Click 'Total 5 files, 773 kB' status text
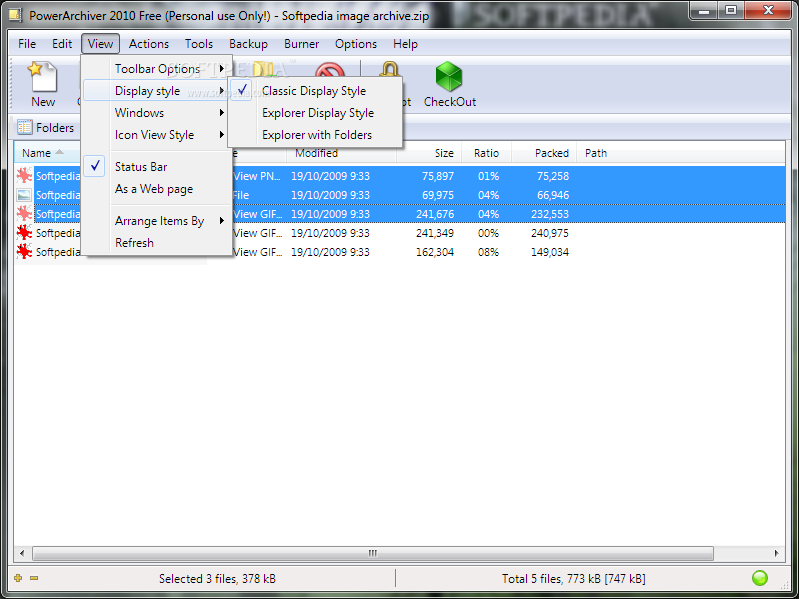The image size is (799, 599). pyautogui.click(x=573, y=579)
